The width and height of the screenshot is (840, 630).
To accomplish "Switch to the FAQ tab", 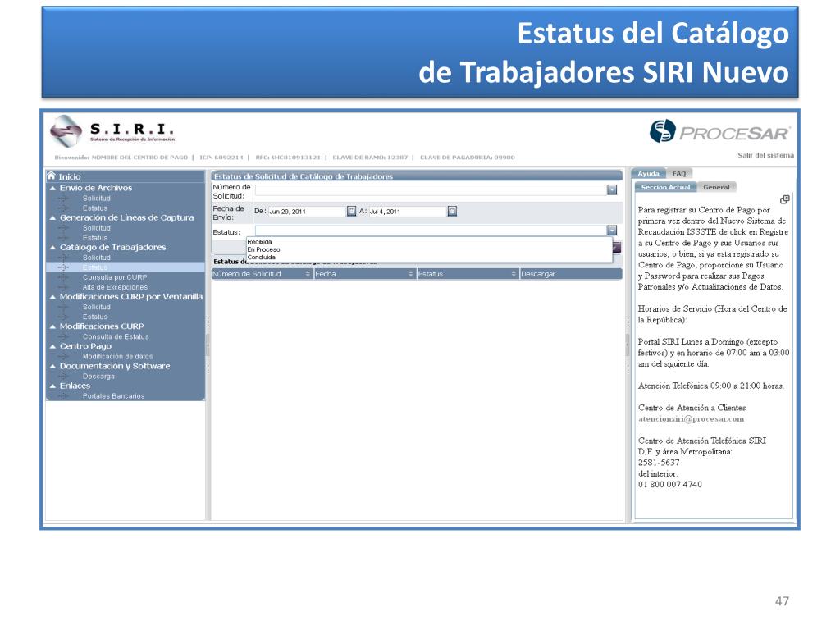I will tap(678, 174).
